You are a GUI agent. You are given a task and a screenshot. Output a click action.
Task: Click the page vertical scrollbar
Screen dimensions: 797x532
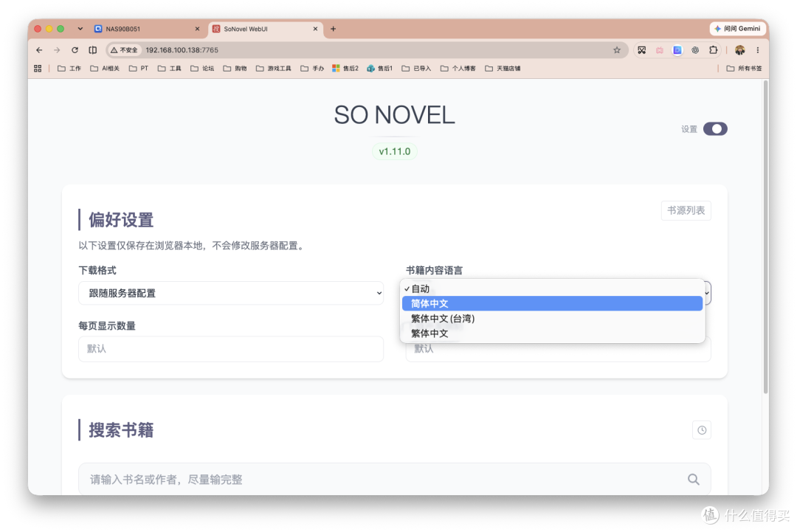765,237
